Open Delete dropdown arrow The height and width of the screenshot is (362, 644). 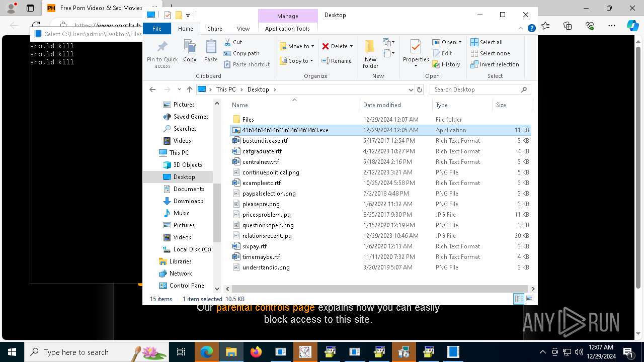351,46
